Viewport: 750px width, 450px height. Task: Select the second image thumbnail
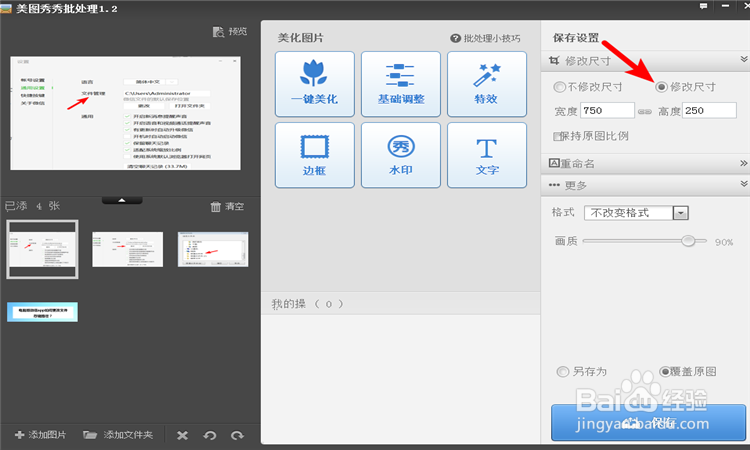point(128,249)
